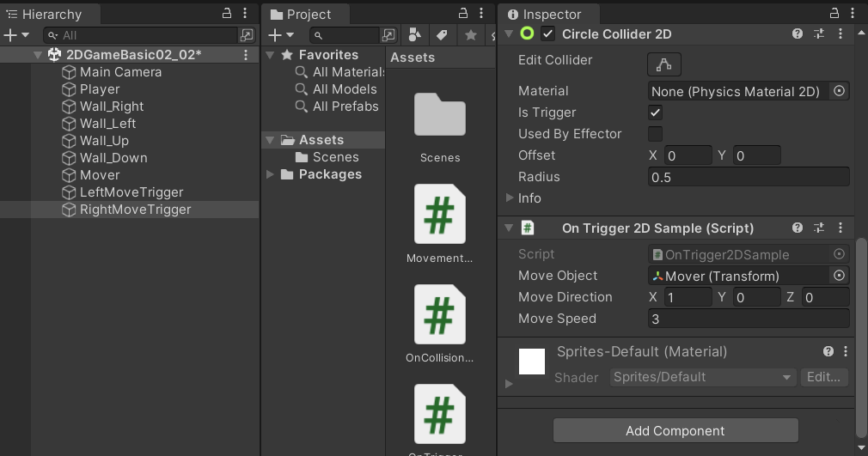Click the favorites star icon in Project toolbar
The height and width of the screenshot is (456, 868).
click(x=471, y=35)
